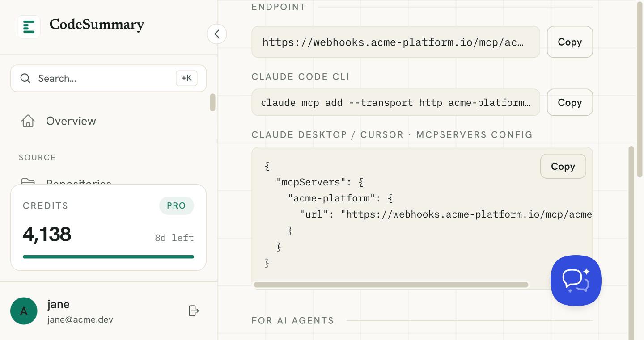Click the jane username text
This screenshot has width=644, height=340.
click(59, 305)
